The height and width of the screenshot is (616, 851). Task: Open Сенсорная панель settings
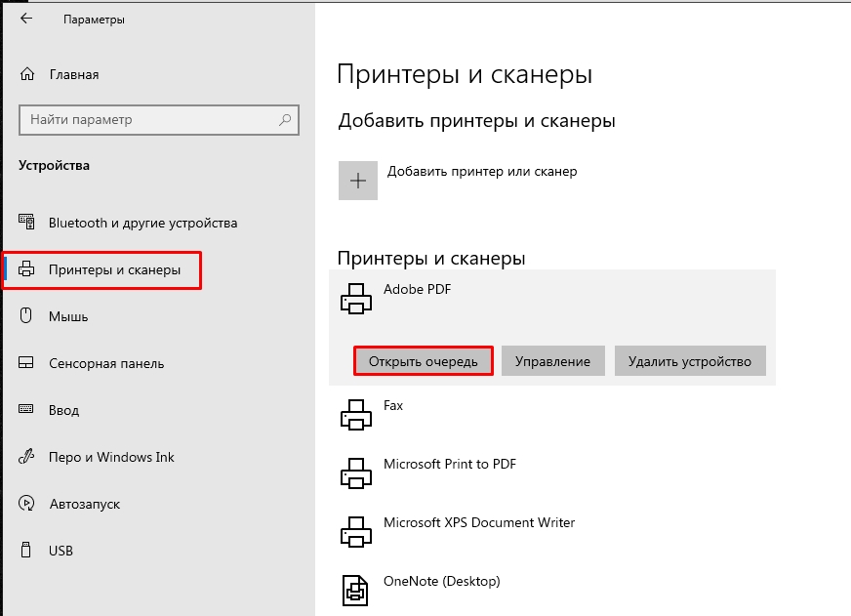pyautogui.click(x=106, y=363)
